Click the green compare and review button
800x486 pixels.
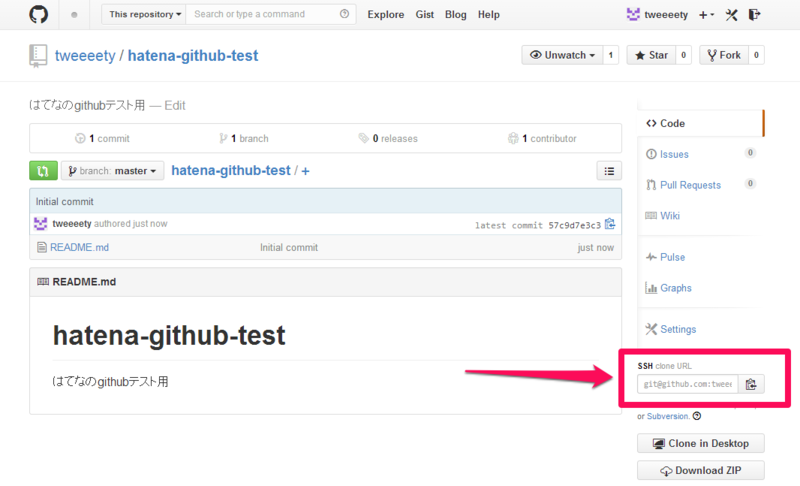(x=43, y=171)
